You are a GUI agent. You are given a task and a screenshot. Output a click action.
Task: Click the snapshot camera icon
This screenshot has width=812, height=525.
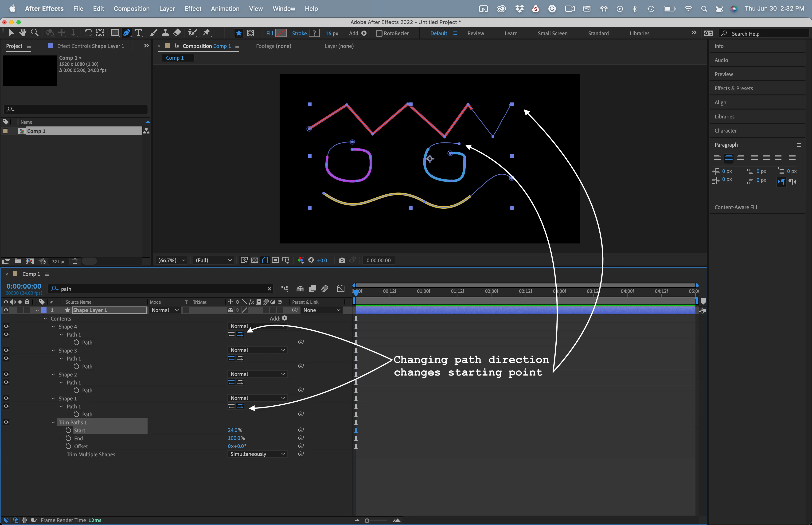pos(342,260)
